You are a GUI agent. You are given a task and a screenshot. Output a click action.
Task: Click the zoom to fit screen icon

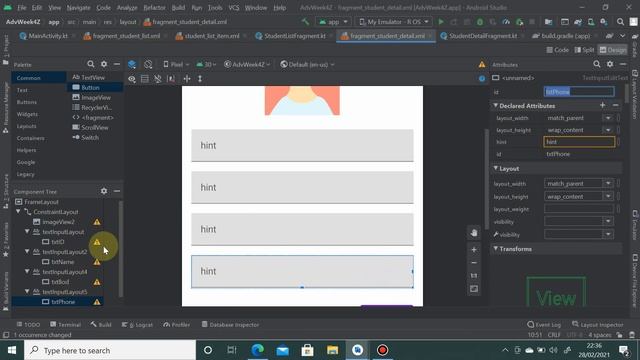point(473,289)
